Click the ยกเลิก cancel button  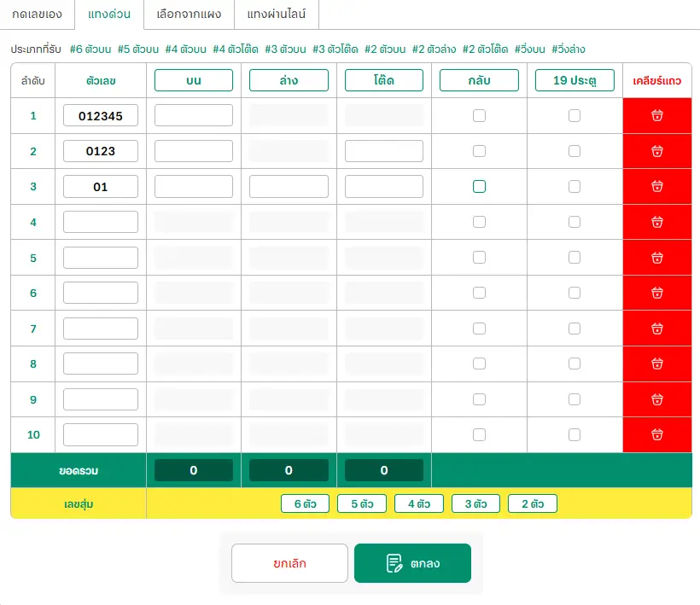(289, 563)
